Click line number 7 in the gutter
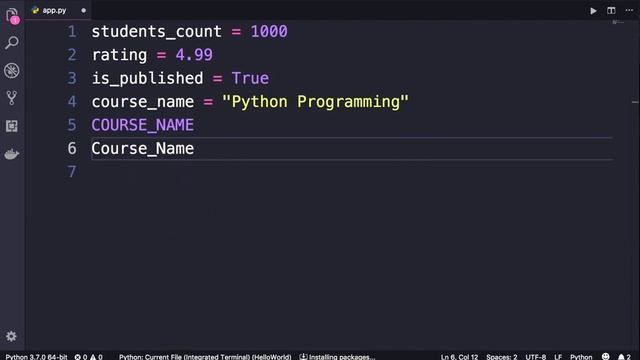The image size is (640, 360). click(x=72, y=172)
